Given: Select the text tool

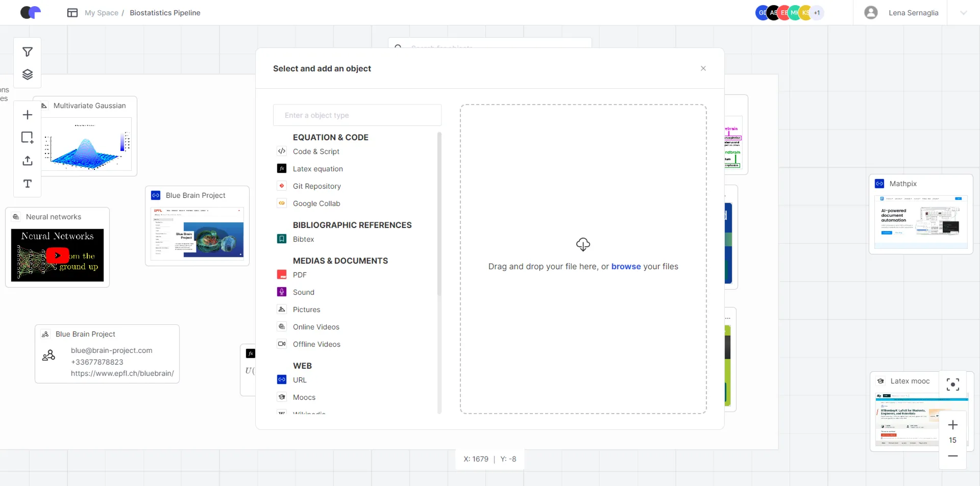Looking at the screenshot, I should click(28, 184).
